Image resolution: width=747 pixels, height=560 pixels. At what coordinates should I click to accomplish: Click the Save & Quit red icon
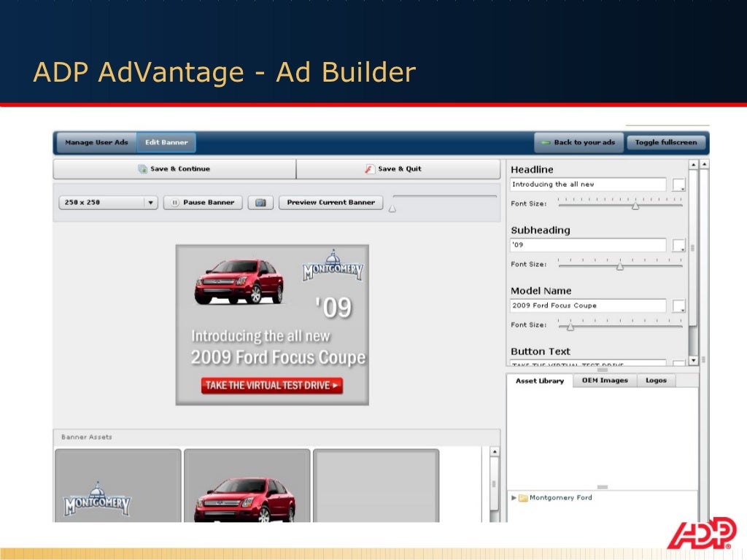coord(370,169)
